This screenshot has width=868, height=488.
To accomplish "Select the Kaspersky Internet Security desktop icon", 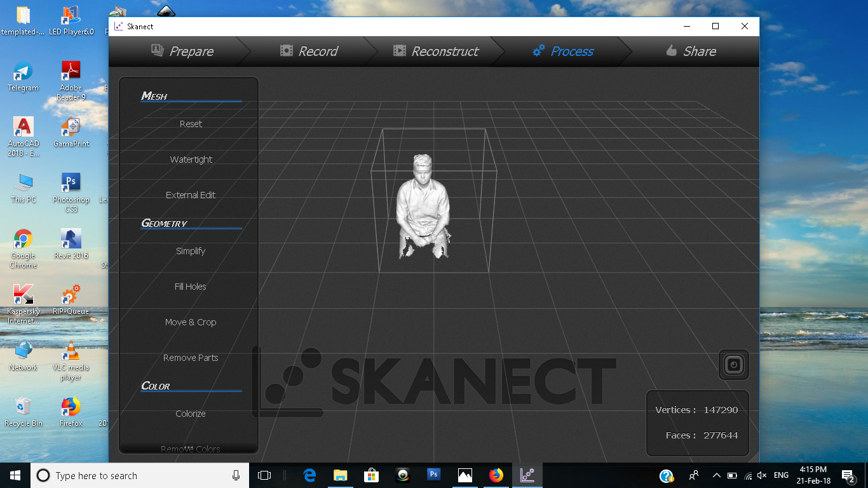I will coord(24,304).
